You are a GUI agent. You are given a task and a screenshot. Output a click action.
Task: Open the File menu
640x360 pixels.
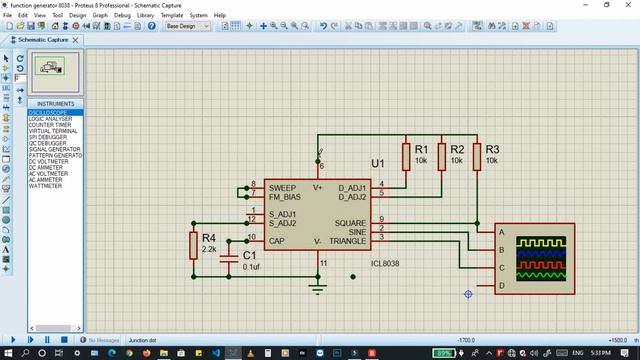[x=7, y=15]
